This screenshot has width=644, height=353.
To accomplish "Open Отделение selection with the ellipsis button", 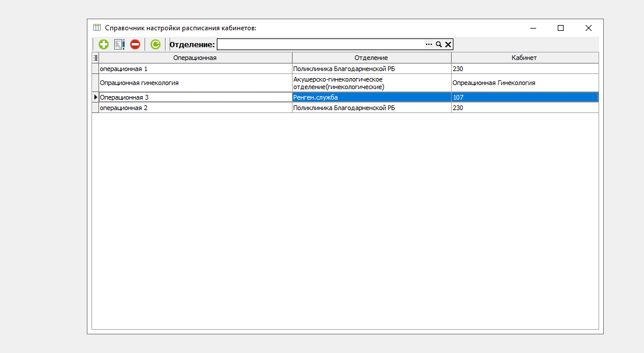I will tap(429, 44).
